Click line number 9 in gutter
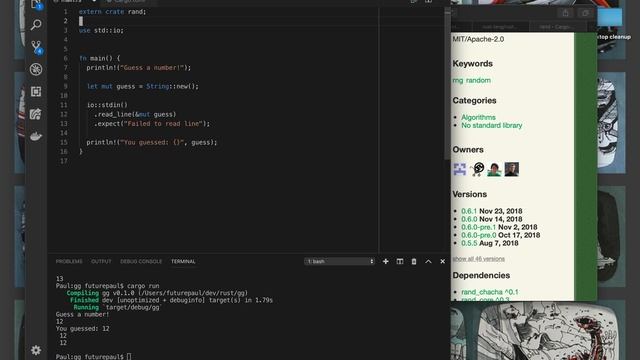 (x=65, y=86)
